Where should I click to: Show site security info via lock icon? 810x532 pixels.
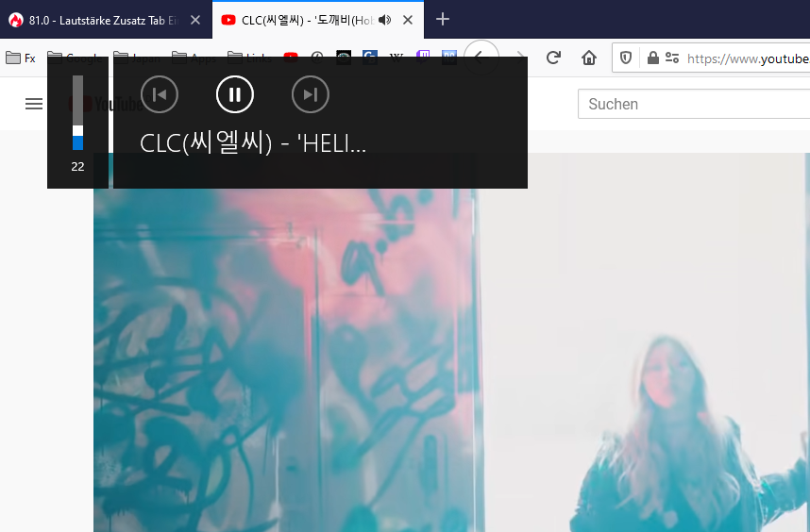[653, 58]
